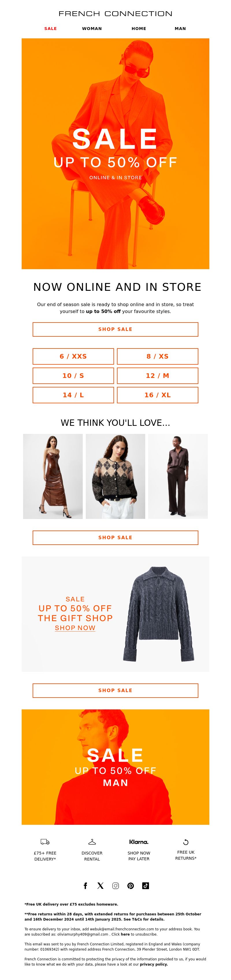Viewport: 231px width, 980px height.
Task: Click the free returns arrow icon
Action: [186, 842]
